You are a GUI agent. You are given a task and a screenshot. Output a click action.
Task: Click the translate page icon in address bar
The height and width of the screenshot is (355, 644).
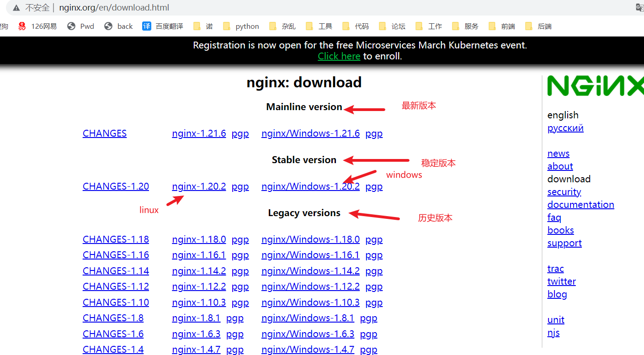click(640, 7)
